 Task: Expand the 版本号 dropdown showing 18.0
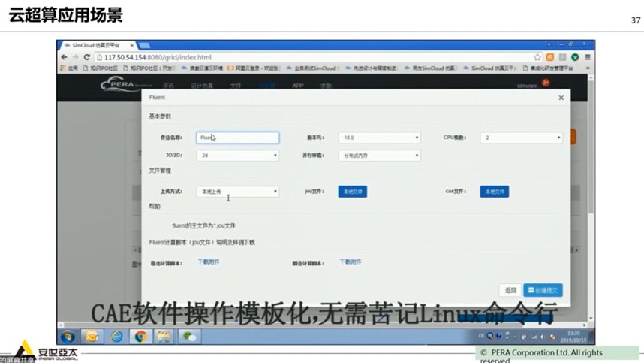[379, 138]
